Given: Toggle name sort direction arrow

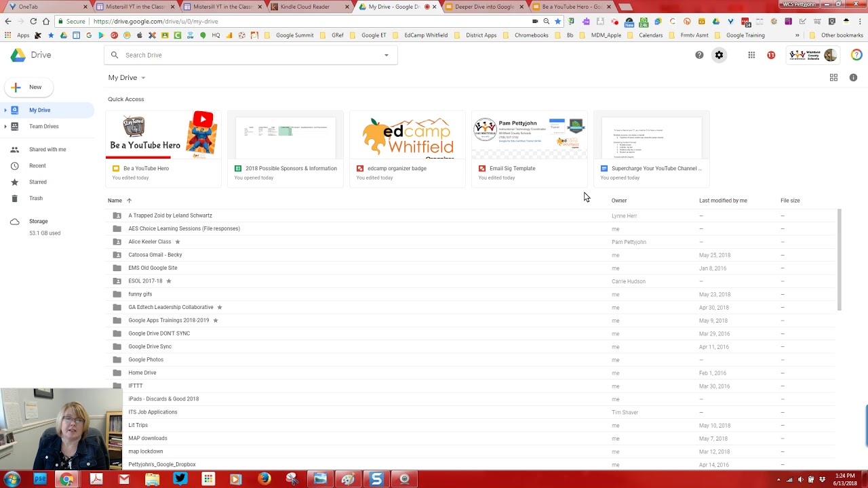Looking at the screenshot, I should point(129,201).
